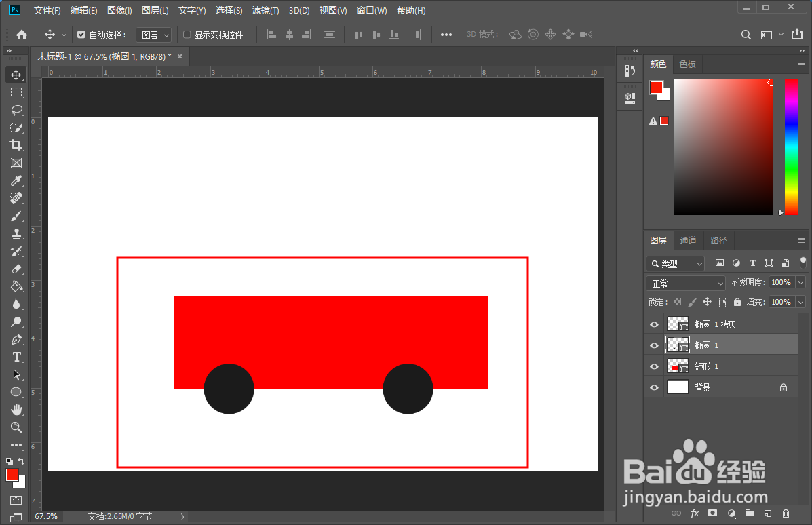Image resolution: width=812 pixels, height=525 pixels.
Task: Open the three-dot more align options
Action: pos(446,35)
